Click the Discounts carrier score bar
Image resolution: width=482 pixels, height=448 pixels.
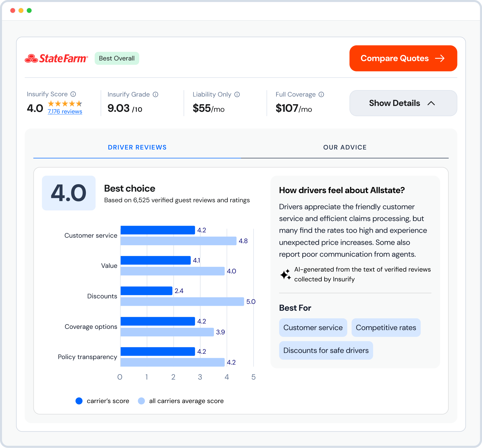[x=146, y=291]
